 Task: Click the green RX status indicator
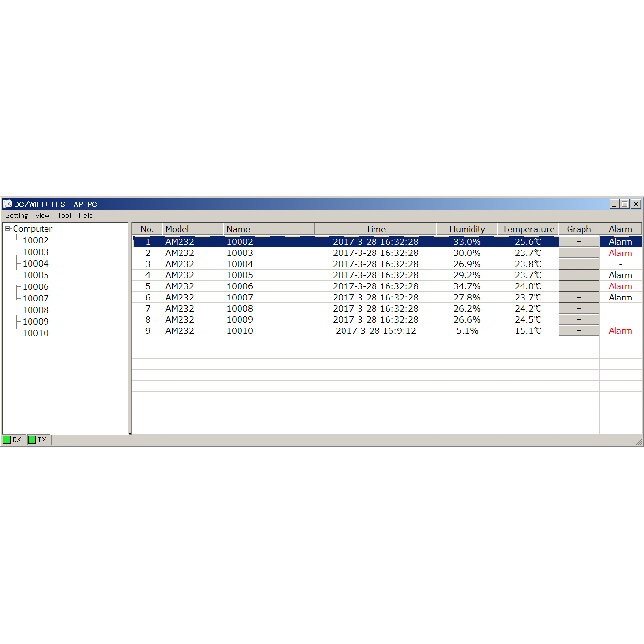click(7, 440)
